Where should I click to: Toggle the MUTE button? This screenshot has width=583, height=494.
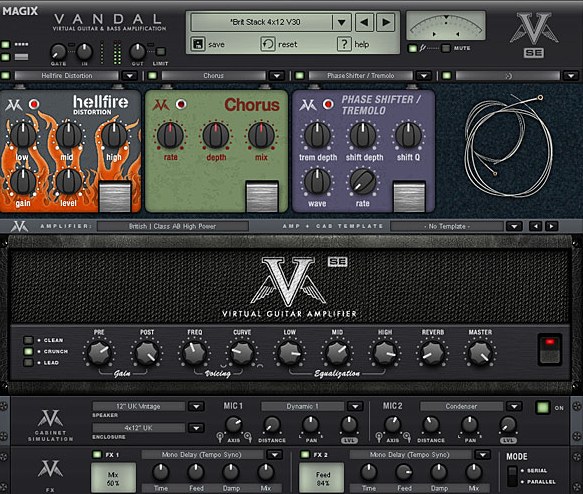pos(446,48)
